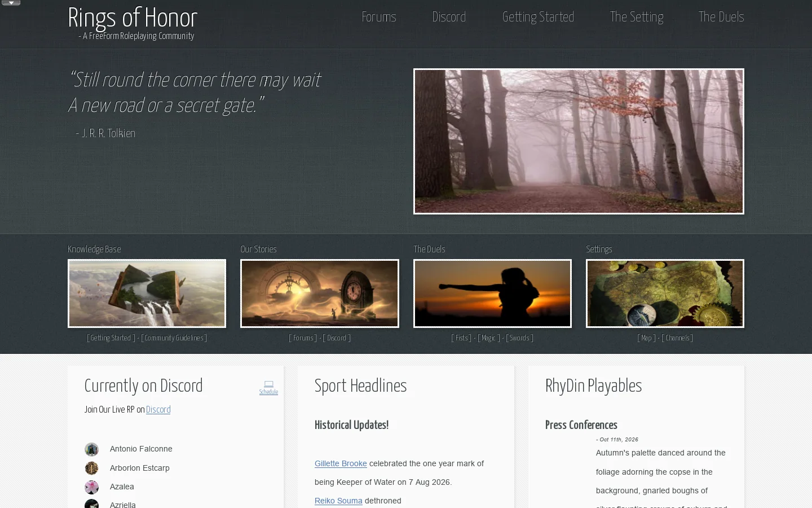Click the Discord link in Join Our Live RP

pos(158,410)
